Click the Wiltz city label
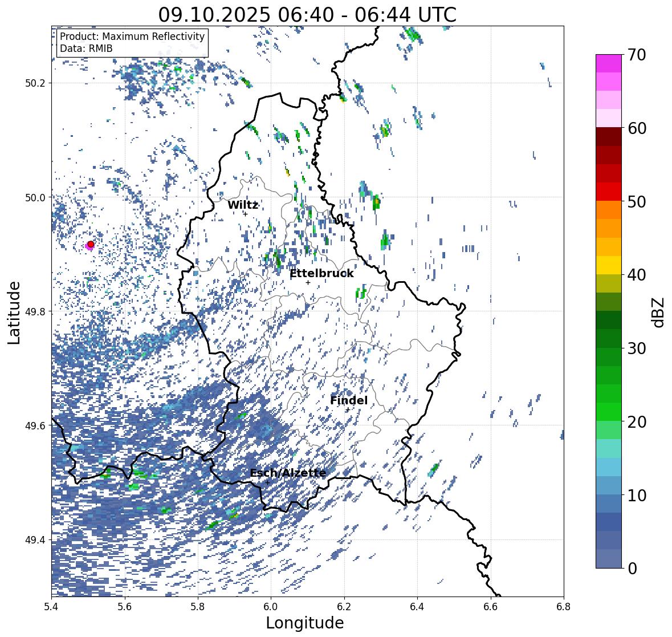The height and width of the screenshot is (637, 672). [x=243, y=205]
